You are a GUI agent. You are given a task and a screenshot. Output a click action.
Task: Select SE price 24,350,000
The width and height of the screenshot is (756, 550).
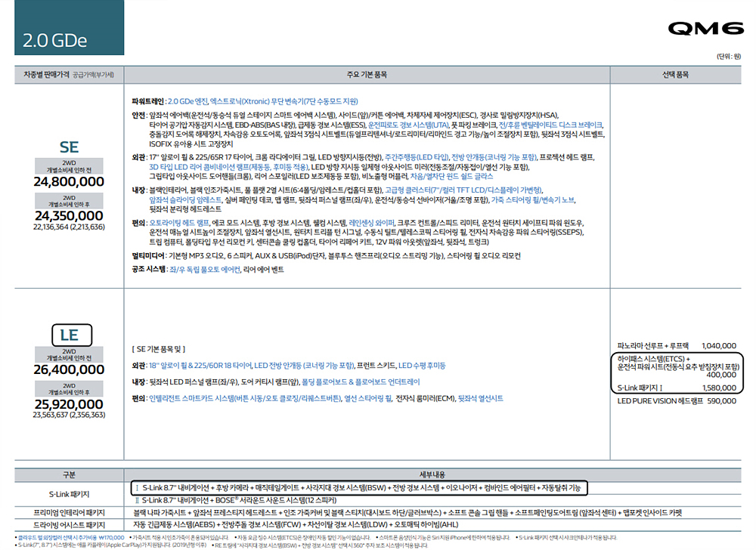[69, 216]
